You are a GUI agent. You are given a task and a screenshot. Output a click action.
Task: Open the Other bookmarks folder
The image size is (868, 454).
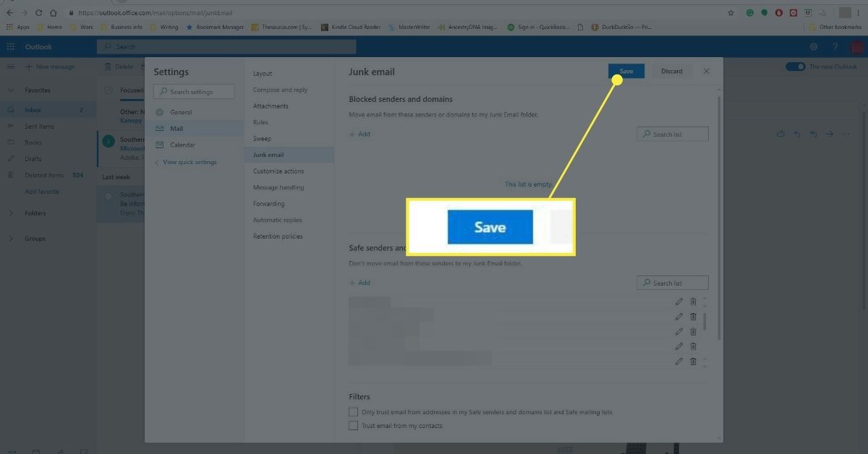pyautogui.click(x=835, y=27)
